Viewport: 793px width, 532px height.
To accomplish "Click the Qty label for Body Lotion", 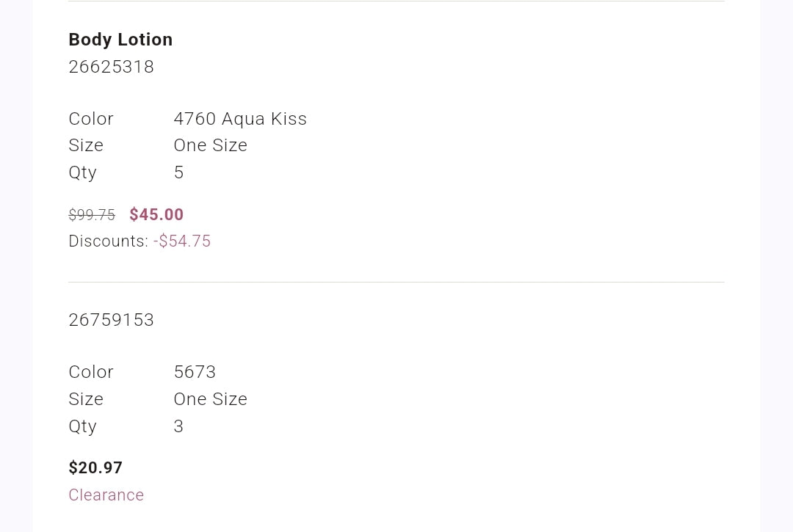I will pyautogui.click(x=82, y=172).
